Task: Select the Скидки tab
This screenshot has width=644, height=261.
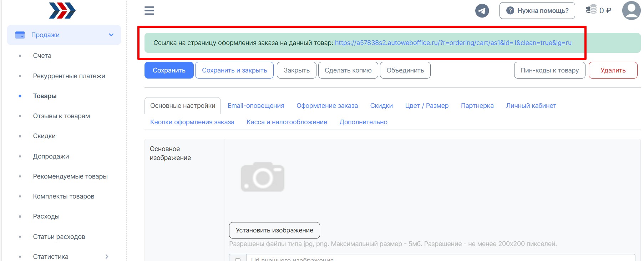Action: 381,106
